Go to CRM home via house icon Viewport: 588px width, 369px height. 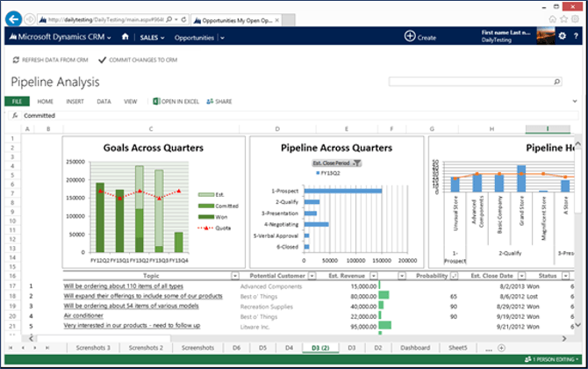[x=125, y=37]
